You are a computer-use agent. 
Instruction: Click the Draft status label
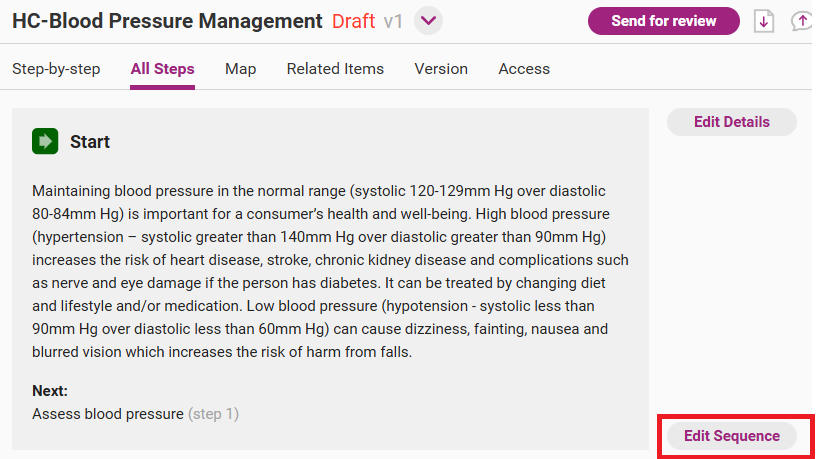(x=353, y=21)
